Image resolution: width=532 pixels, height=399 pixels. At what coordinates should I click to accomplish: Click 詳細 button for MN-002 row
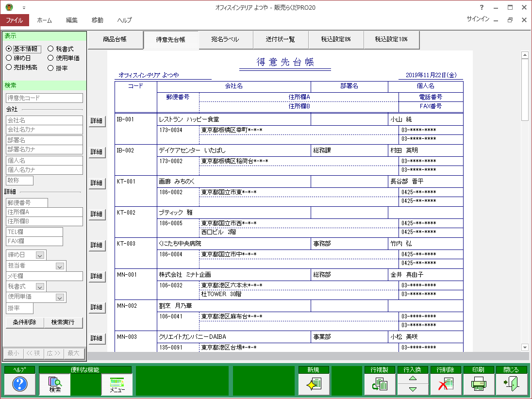pyautogui.click(x=97, y=307)
